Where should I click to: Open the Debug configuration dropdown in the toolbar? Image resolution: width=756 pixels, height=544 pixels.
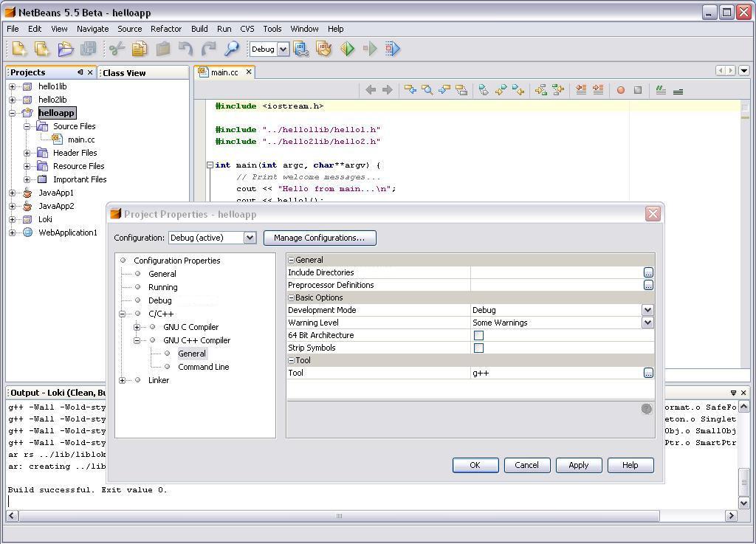coord(283,49)
